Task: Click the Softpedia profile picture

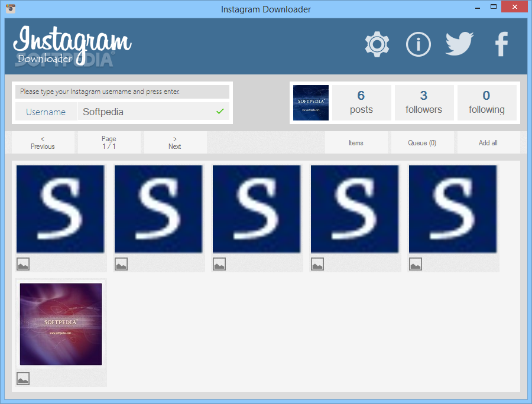Action: pyautogui.click(x=311, y=103)
